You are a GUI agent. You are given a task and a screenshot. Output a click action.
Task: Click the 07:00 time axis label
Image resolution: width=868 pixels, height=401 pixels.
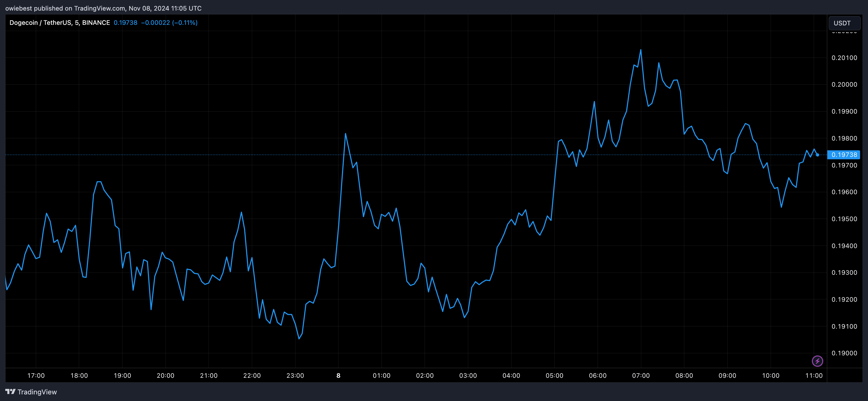[x=641, y=375]
